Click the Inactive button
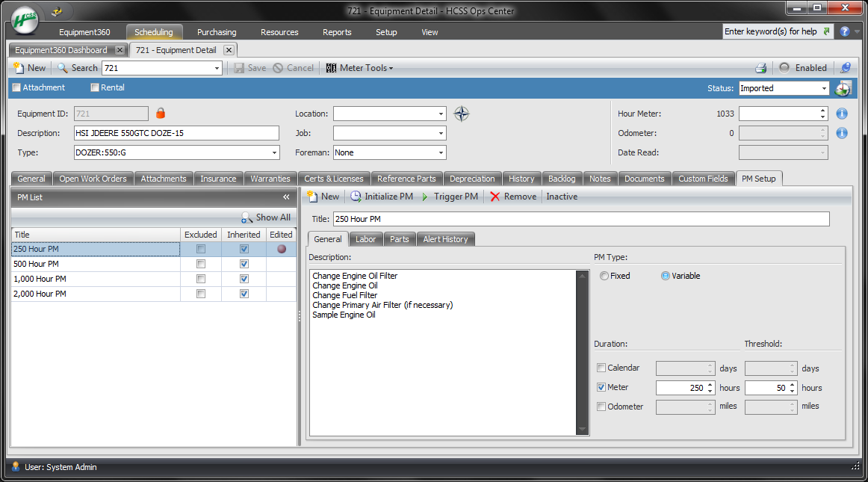The width and height of the screenshot is (868, 482). click(562, 196)
